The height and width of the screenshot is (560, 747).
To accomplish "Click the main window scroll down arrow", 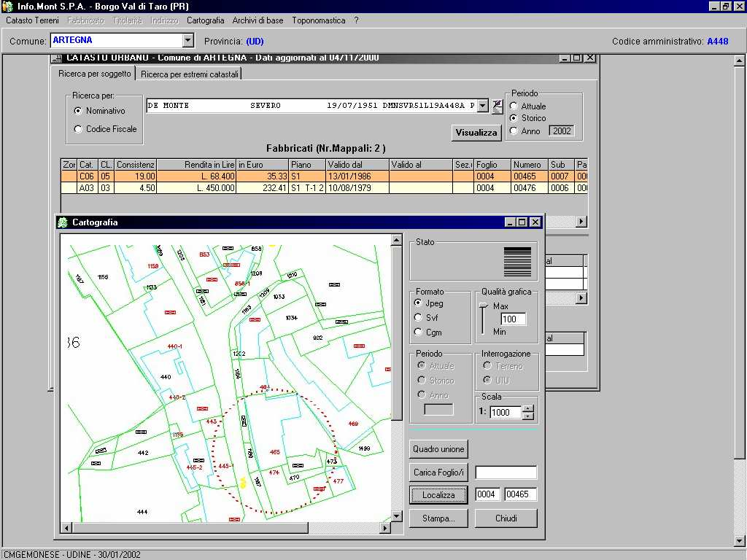I will [739, 541].
